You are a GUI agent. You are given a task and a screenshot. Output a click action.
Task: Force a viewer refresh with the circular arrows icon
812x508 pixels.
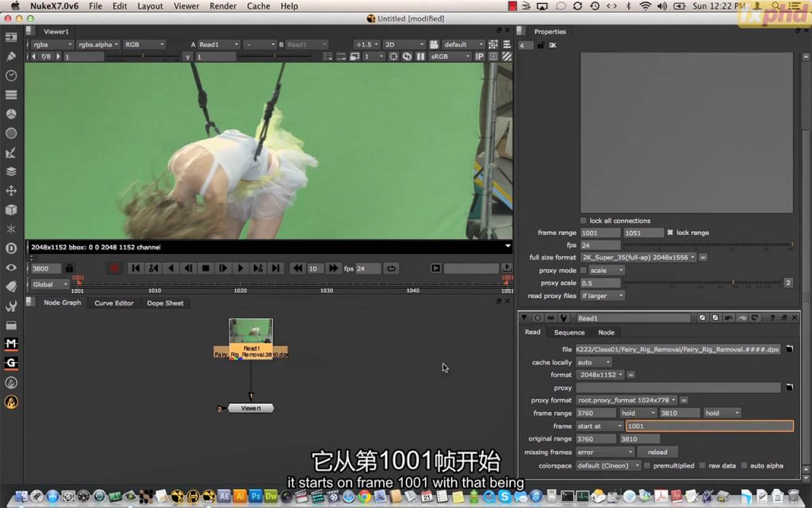407,56
